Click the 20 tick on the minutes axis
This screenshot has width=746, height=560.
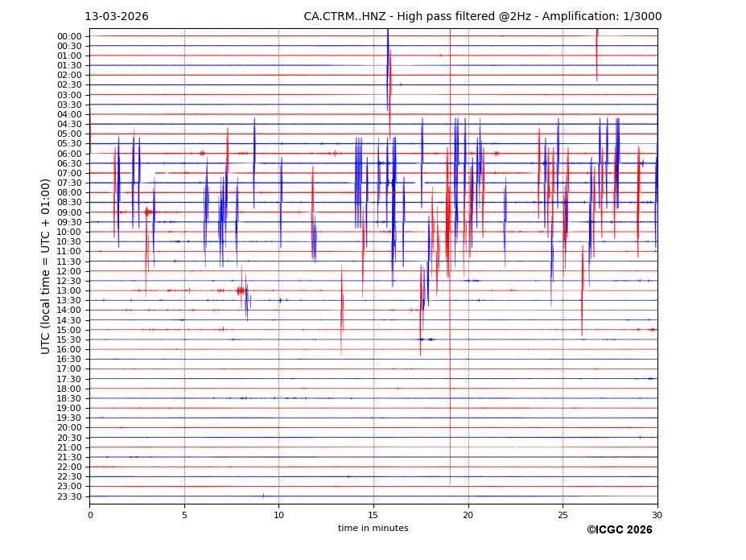point(468,515)
